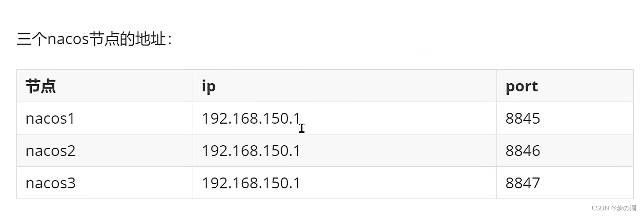The height and width of the screenshot is (216, 644).
Task: Click the blank area right of 8847
Action: point(587,183)
